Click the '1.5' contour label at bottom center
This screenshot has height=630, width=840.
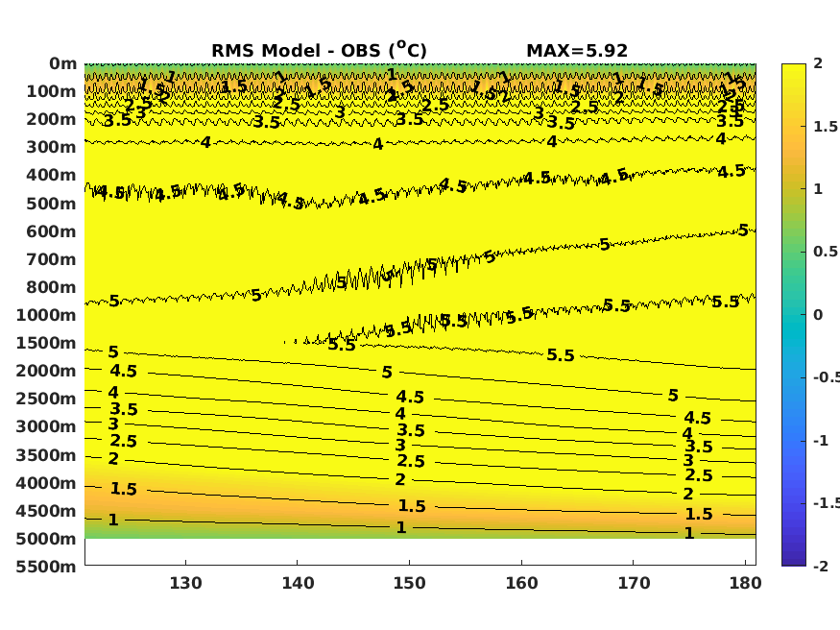click(412, 506)
